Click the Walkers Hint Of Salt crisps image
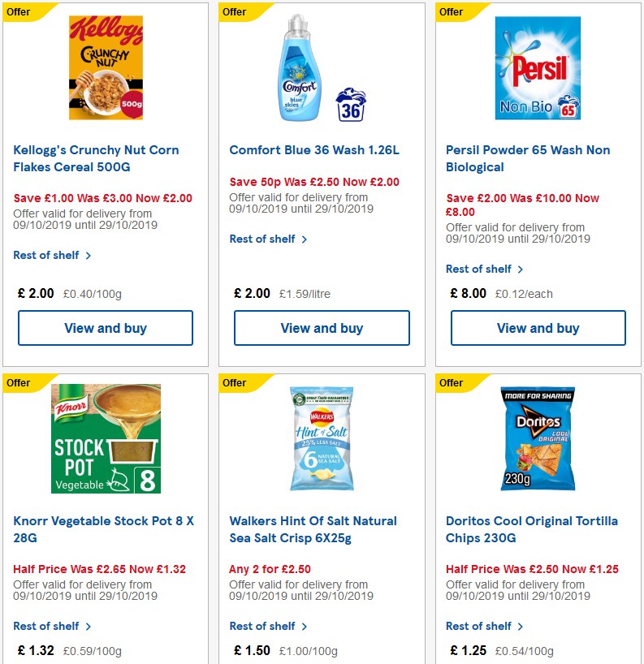 [322, 438]
